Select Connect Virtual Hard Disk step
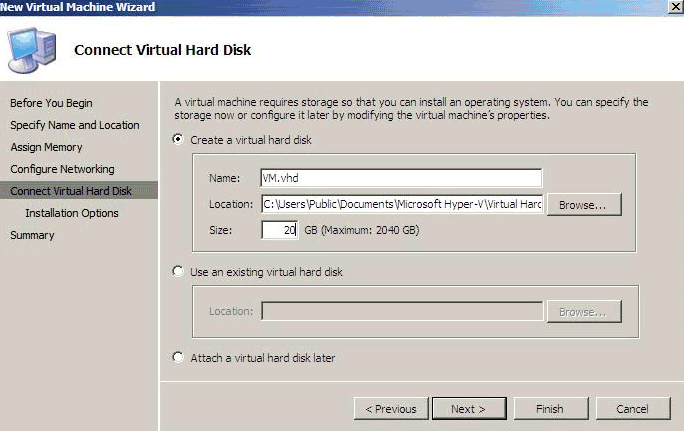The width and height of the screenshot is (684, 431). [x=70, y=191]
